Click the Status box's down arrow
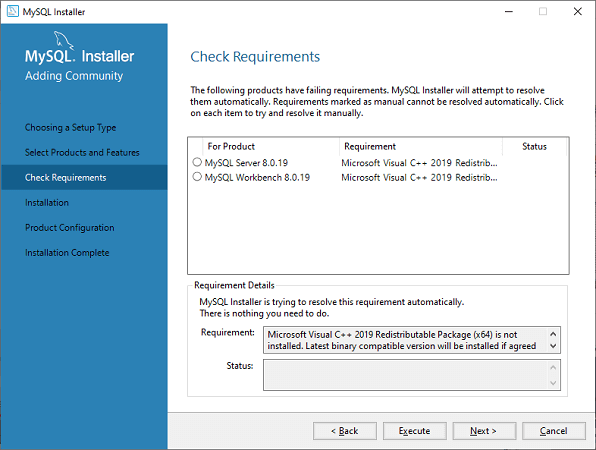 pyautogui.click(x=553, y=383)
